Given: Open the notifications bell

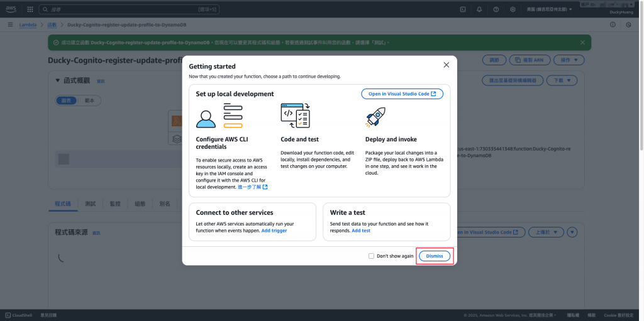Looking at the screenshot, I should 479,9.
